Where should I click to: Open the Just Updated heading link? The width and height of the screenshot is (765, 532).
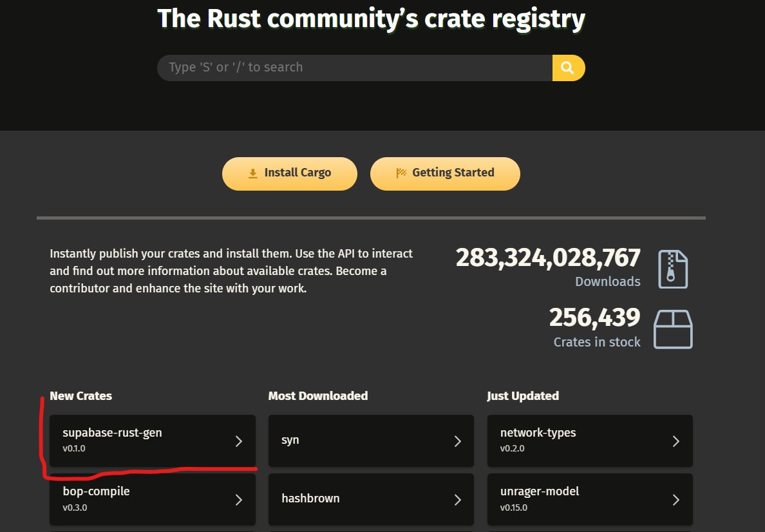[x=522, y=395]
